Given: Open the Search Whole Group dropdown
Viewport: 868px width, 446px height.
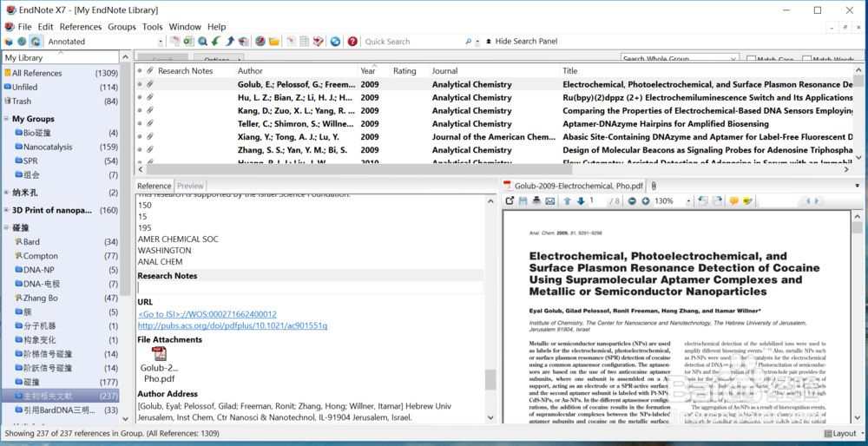Looking at the screenshot, I should pyautogui.click(x=680, y=59).
